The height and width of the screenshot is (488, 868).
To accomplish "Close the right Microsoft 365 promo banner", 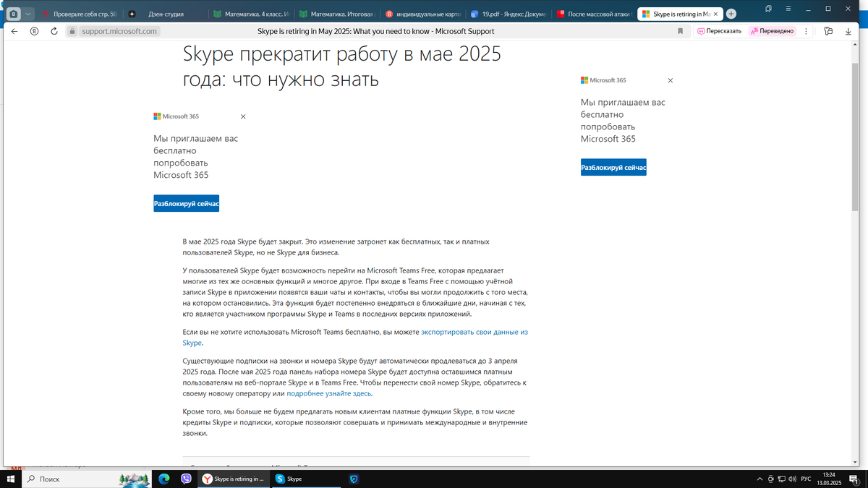I will tap(671, 80).
